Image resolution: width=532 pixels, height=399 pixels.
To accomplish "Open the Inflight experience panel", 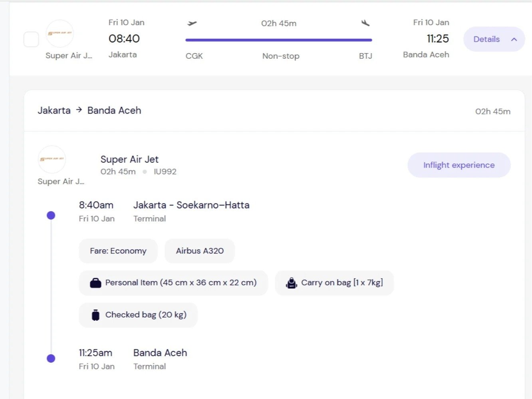I will click(459, 165).
